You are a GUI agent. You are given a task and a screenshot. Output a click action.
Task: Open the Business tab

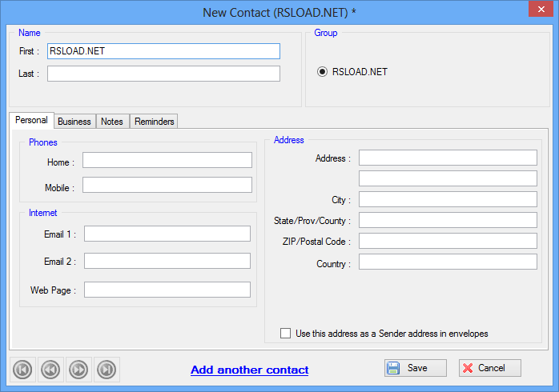coord(74,122)
